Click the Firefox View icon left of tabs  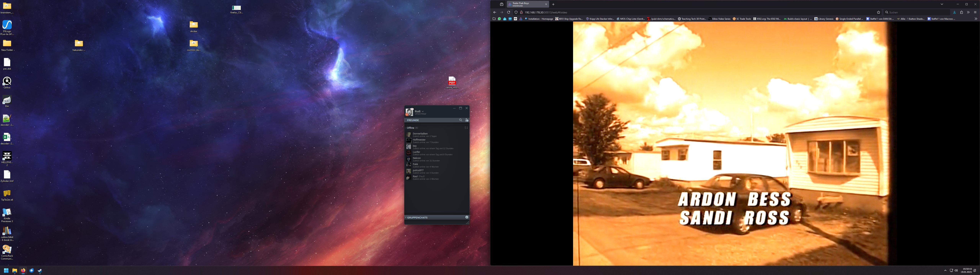(501, 4)
